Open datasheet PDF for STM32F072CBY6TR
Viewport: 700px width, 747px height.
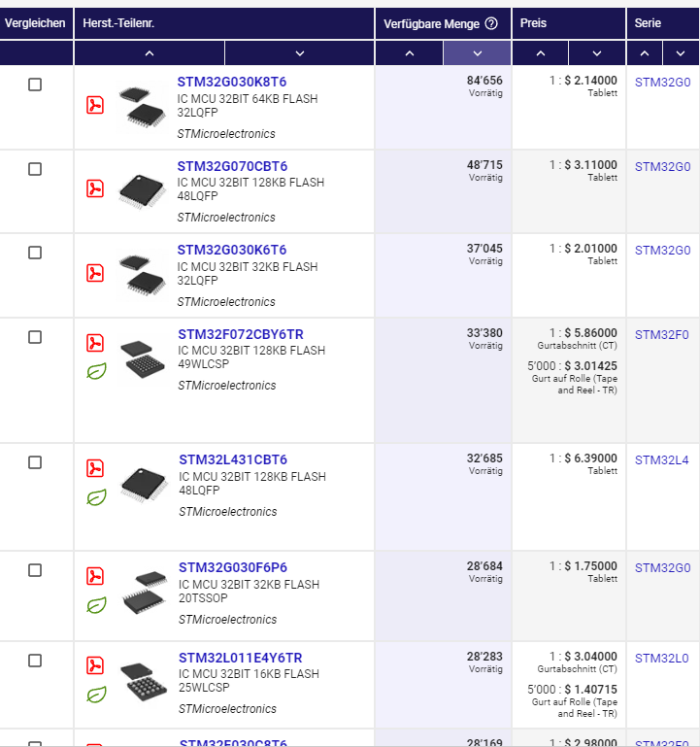pyautogui.click(x=95, y=343)
